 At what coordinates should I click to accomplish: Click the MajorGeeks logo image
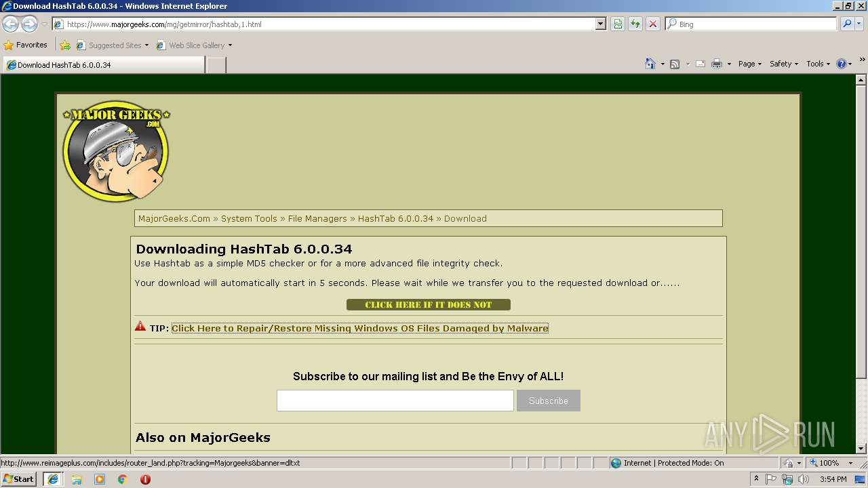(116, 151)
